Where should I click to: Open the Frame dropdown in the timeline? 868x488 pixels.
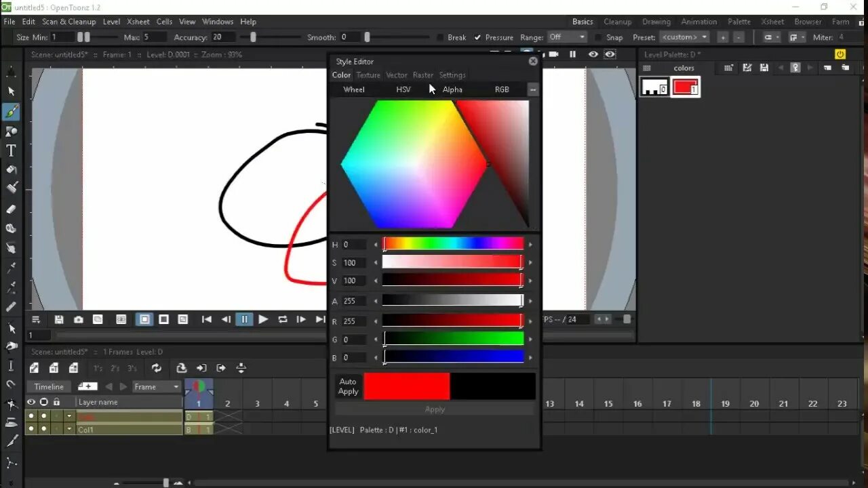(156, 386)
